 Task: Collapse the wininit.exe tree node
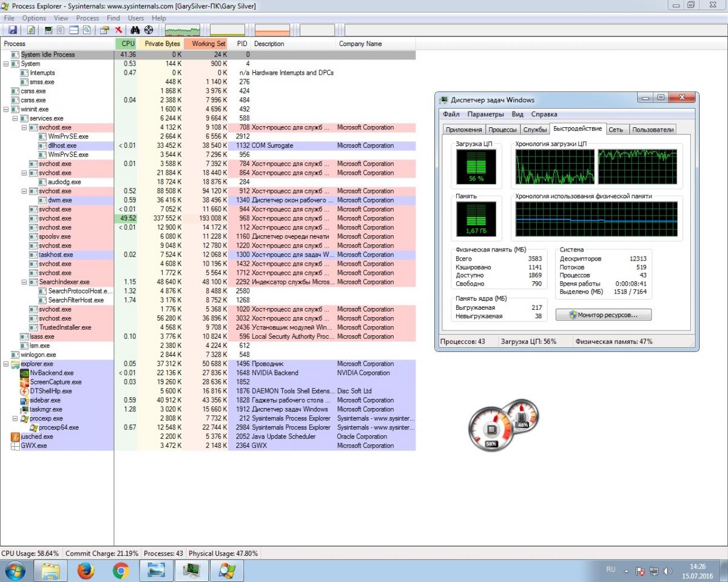pyautogui.click(x=6, y=109)
